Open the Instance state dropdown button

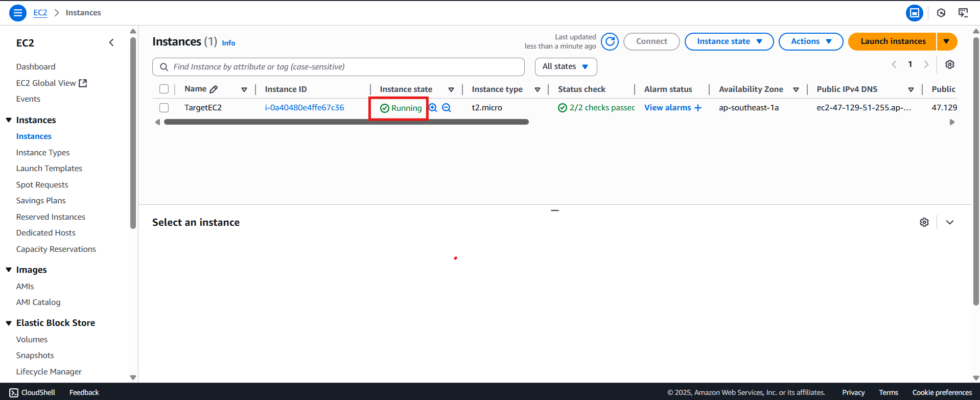[729, 41]
